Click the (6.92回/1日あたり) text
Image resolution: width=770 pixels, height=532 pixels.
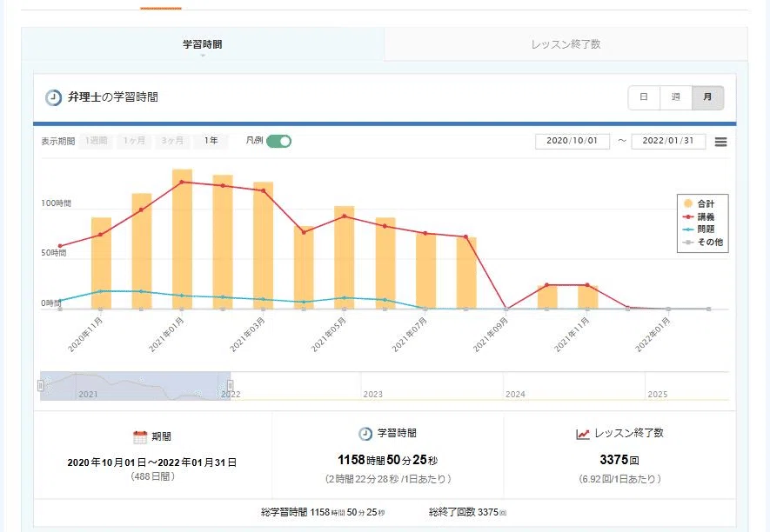[619, 479]
